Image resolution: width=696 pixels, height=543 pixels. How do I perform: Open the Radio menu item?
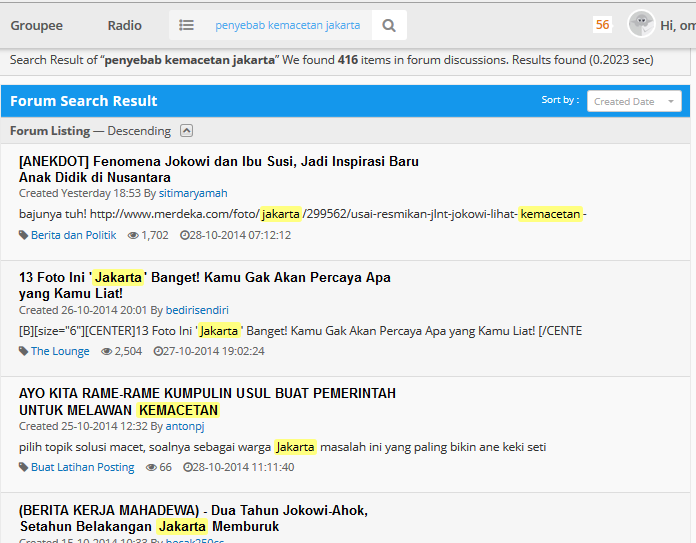click(124, 25)
